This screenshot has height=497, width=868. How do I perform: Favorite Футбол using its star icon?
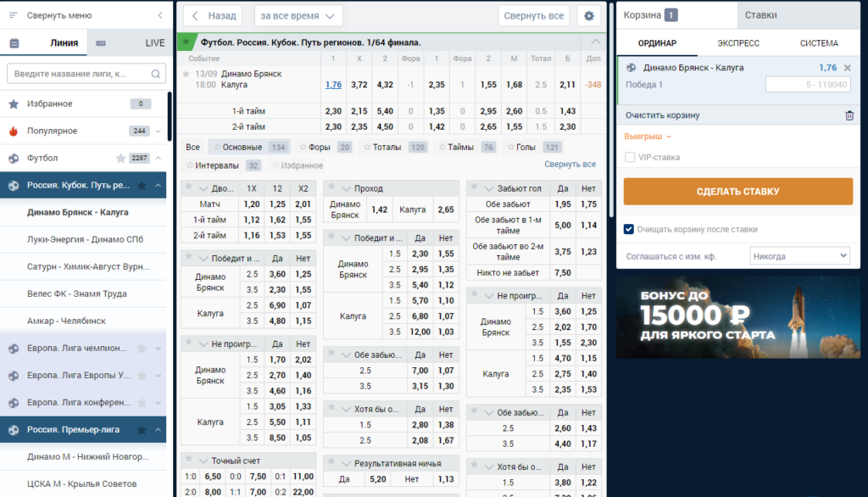[x=120, y=158]
